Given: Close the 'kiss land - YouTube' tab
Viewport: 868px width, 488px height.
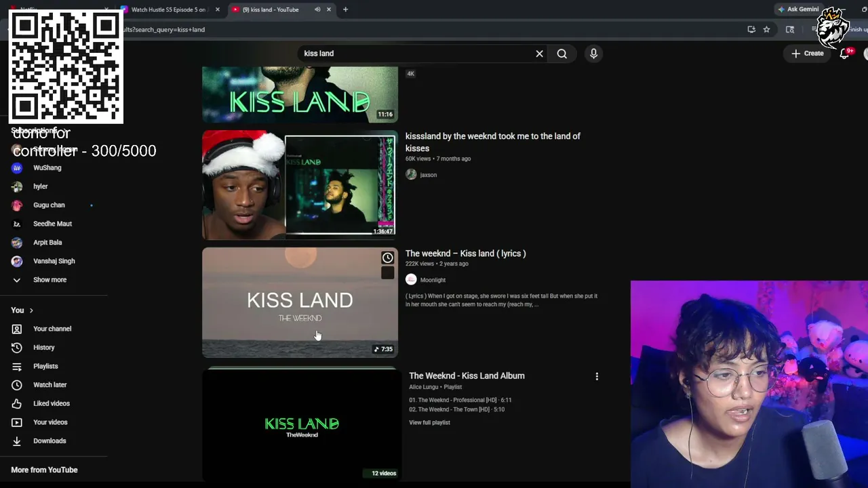Looking at the screenshot, I should (x=329, y=9).
